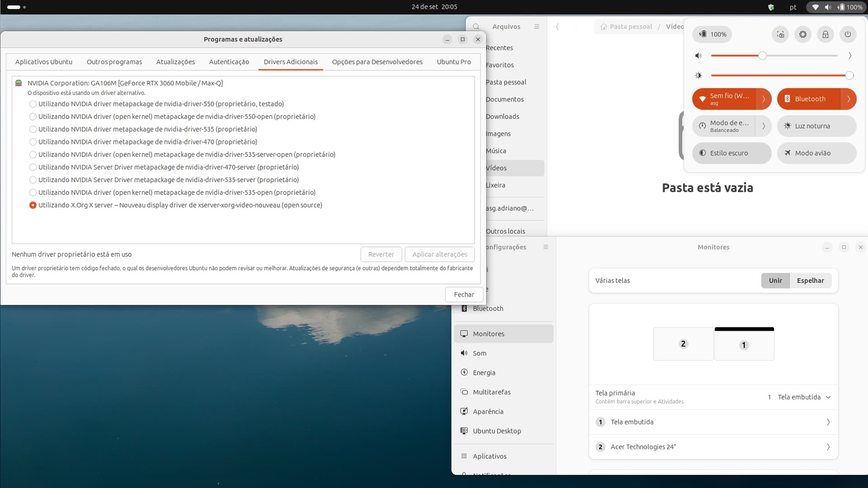Select nvidia-driver-535 proprietário option
The width and height of the screenshot is (868, 488).
click(x=143, y=129)
